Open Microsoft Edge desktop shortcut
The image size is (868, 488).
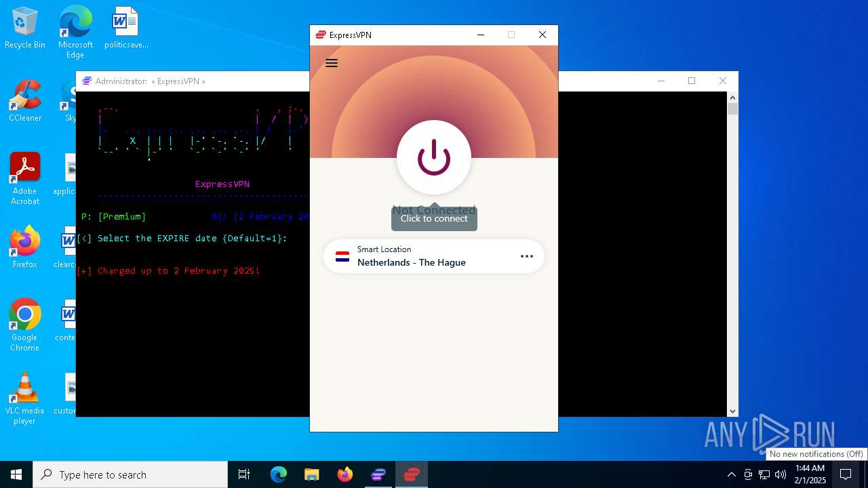point(75,33)
